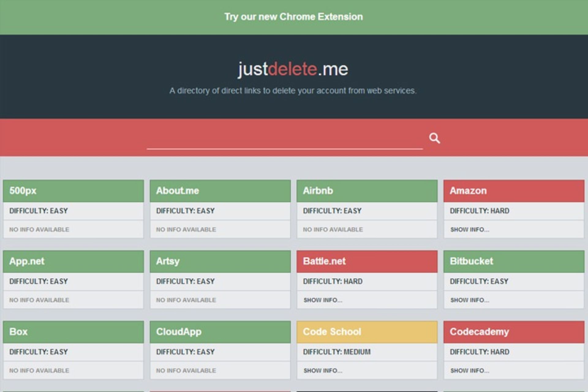The height and width of the screenshot is (392, 588).
Task: Click Difficulty: Hard text under Amazon
Action: click(x=480, y=211)
